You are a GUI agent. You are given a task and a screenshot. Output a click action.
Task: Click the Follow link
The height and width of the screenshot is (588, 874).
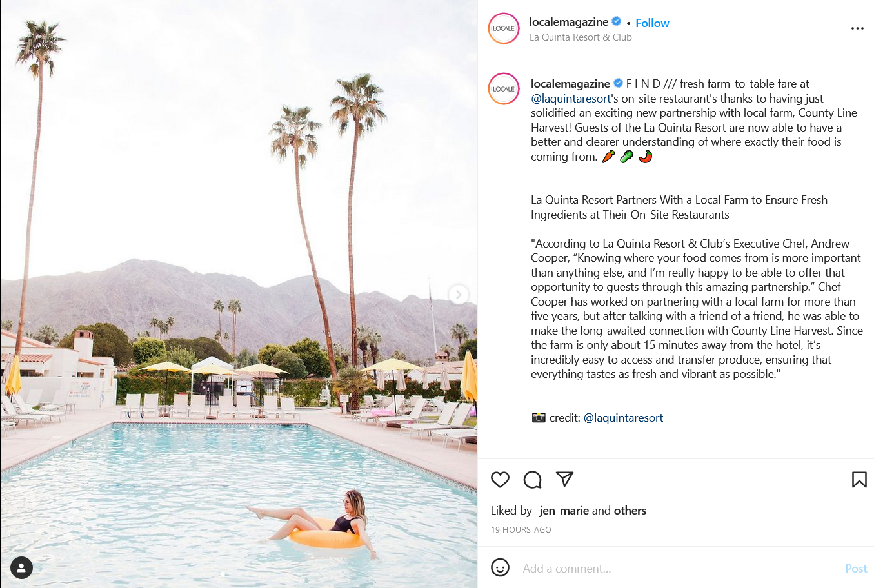pos(652,23)
